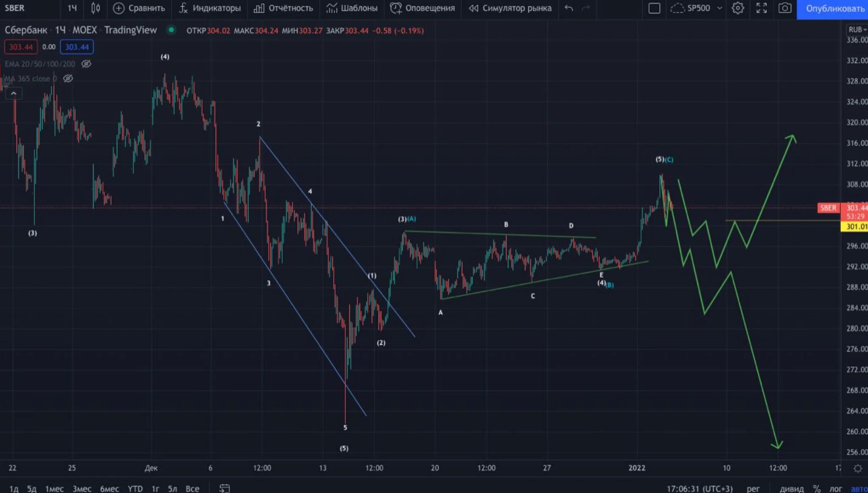Open the Indicators fx menu

pos(210,8)
